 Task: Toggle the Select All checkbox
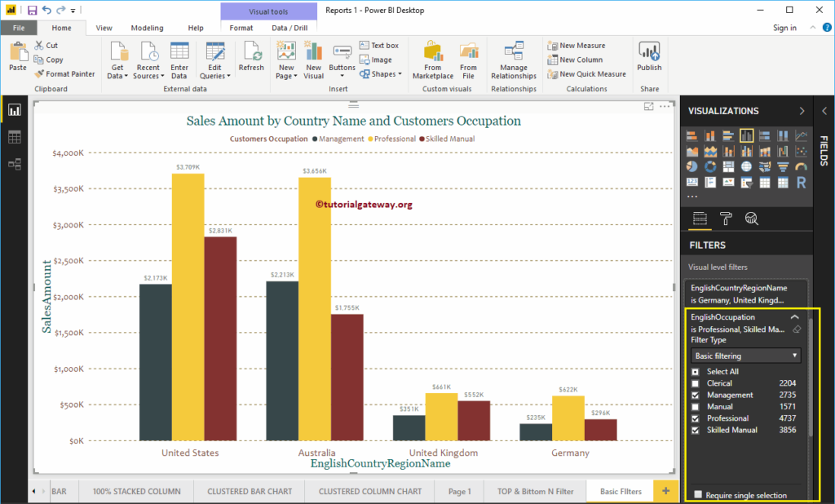695,372
